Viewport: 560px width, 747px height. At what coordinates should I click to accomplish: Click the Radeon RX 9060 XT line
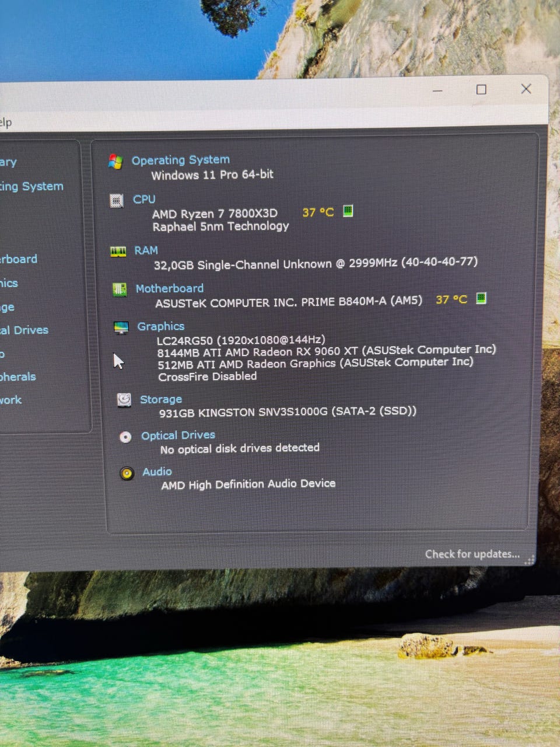(x=327, y=351)
